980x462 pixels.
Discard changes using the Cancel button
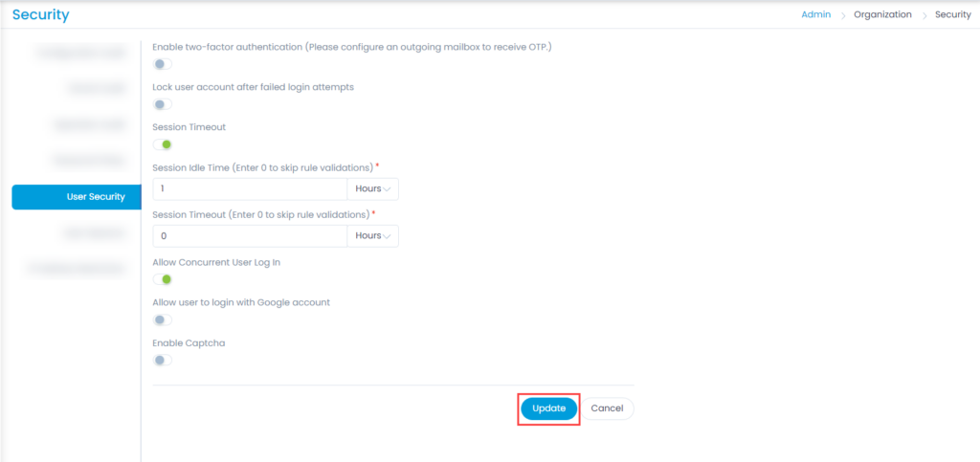607,408
